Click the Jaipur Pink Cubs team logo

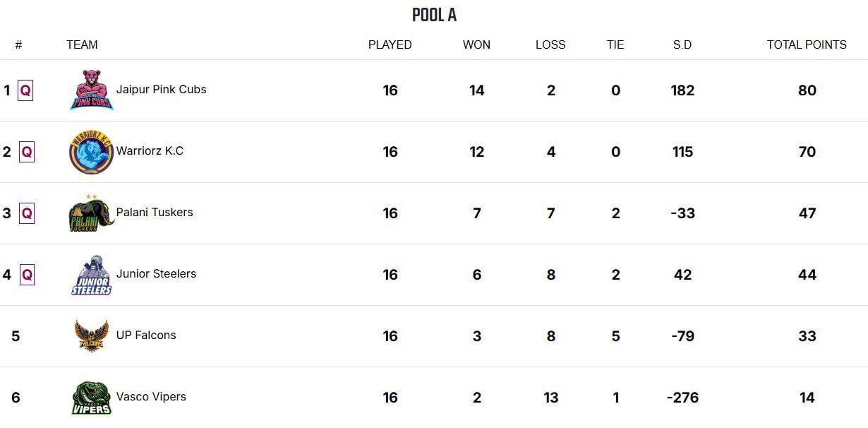point(92,90)
